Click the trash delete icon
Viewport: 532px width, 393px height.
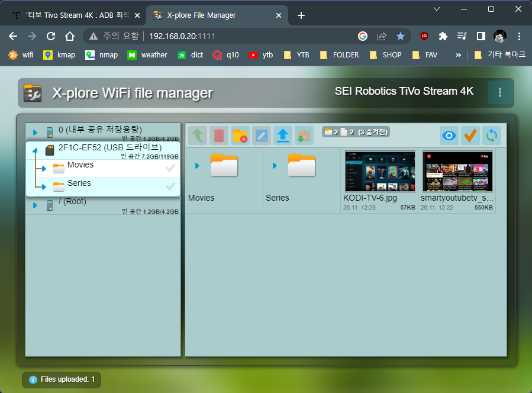pos(219,136)
